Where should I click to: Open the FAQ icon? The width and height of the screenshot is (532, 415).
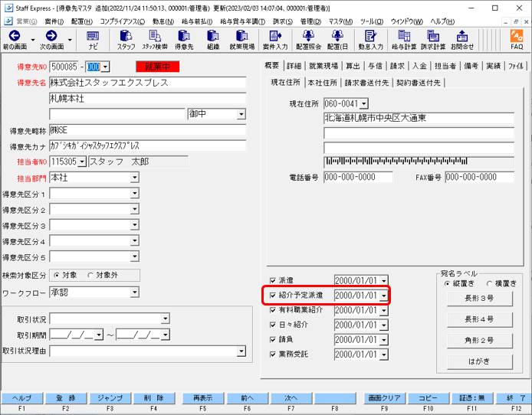517,40
